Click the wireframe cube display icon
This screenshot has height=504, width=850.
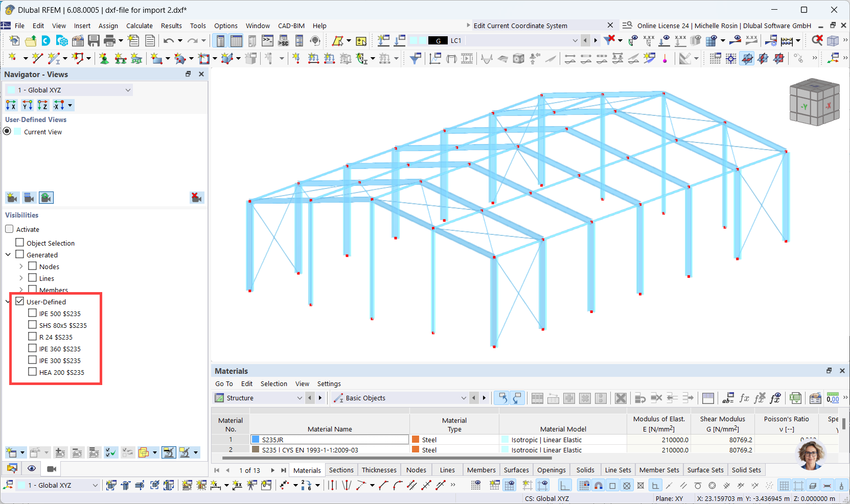point(833,40)
